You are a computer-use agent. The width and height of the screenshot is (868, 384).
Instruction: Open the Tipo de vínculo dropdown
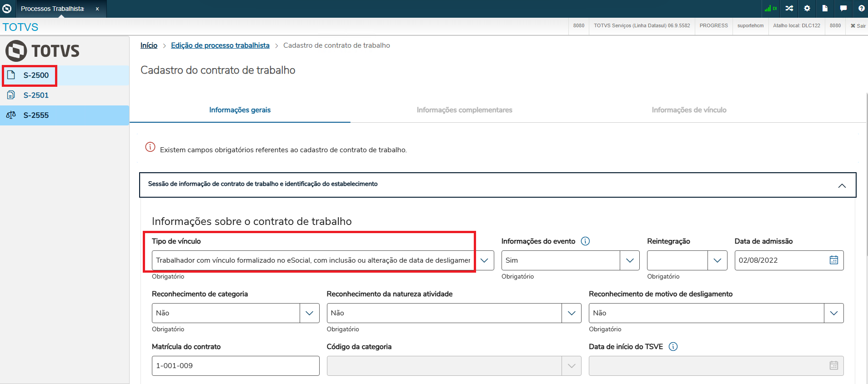tap(323, 260)
